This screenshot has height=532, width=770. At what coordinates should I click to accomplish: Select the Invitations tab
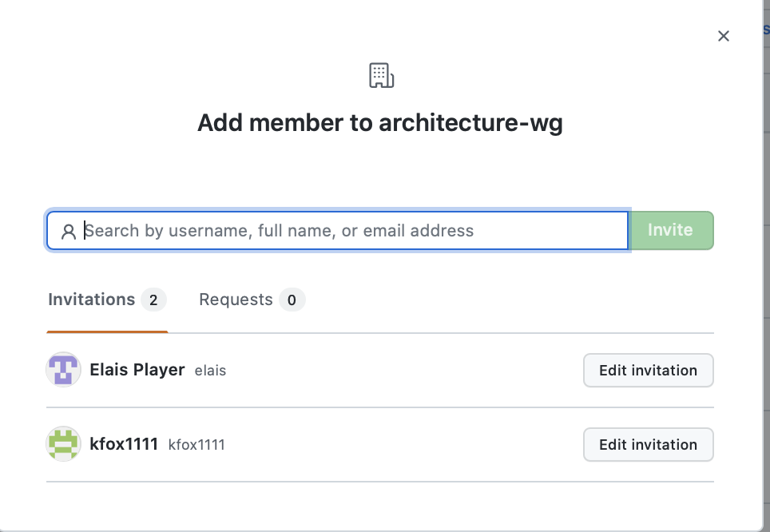pyautogui.click(x=90, y=299)
